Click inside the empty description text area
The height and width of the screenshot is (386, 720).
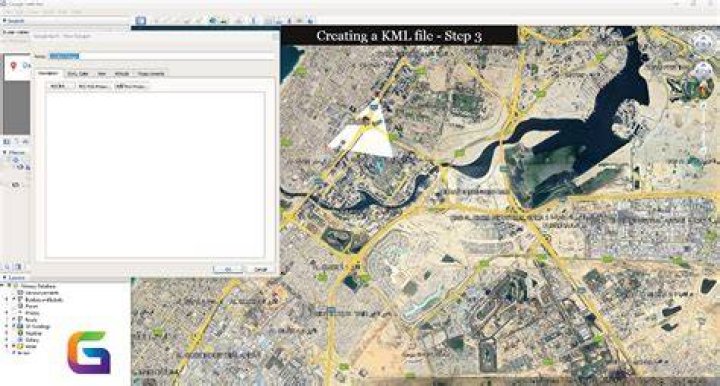[155, 174]
